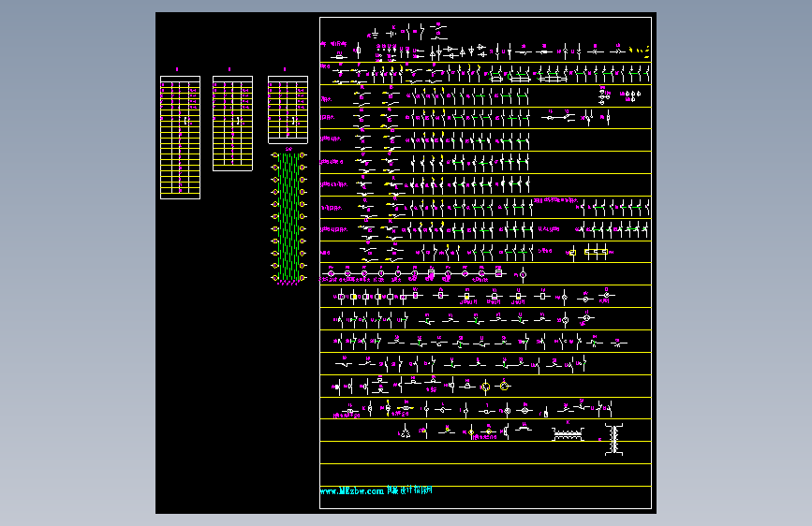Select the small yellow single-pole square symbol
This screenshot has width=812, height=526.
click(572, 253)
